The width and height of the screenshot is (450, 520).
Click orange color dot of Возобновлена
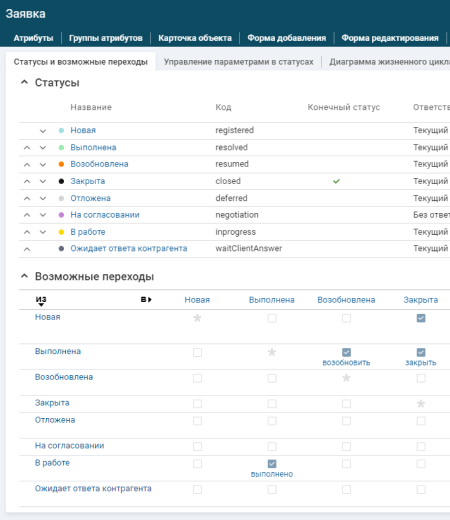61,164
